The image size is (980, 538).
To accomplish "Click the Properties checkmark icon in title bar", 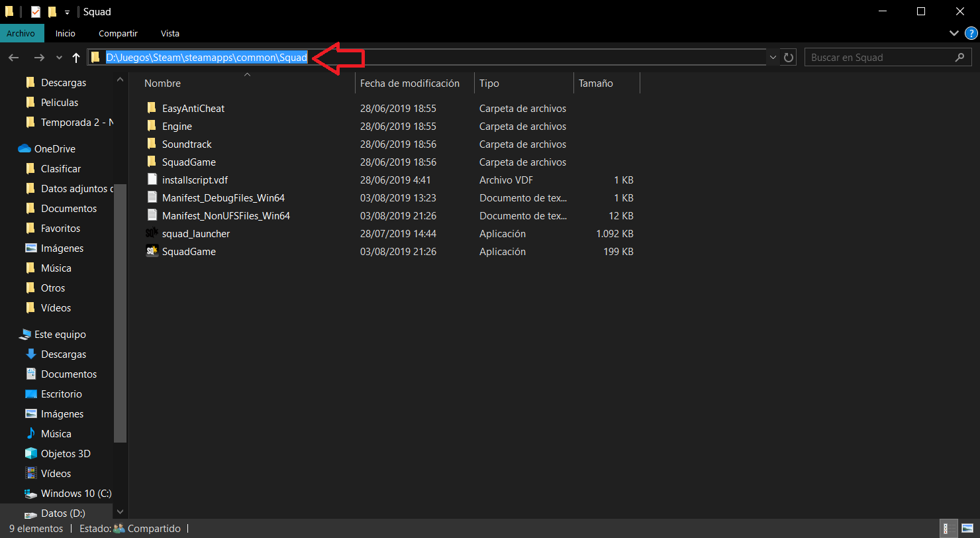I will pyautogui.click(x=36, y=11).
